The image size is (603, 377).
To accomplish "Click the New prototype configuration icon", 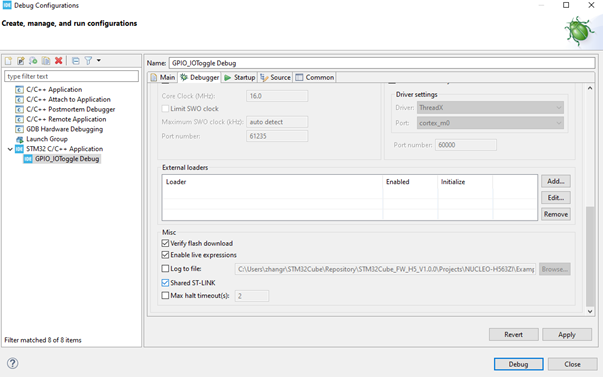I will (21, 61).
